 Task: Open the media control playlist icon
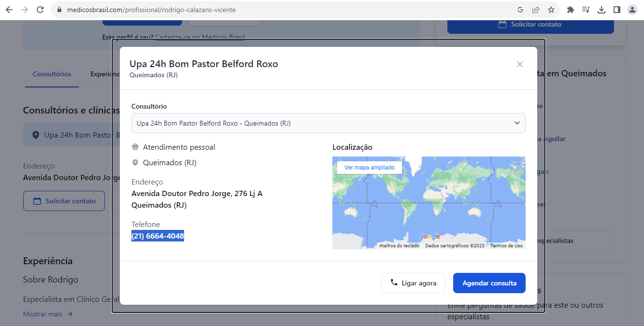click(x=586, y=10)
